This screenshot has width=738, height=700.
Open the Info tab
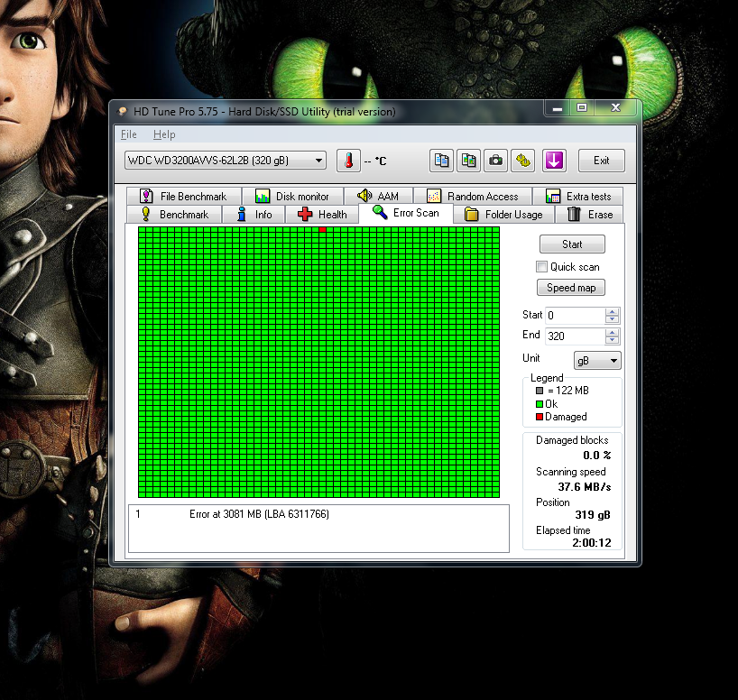point(254,214)
